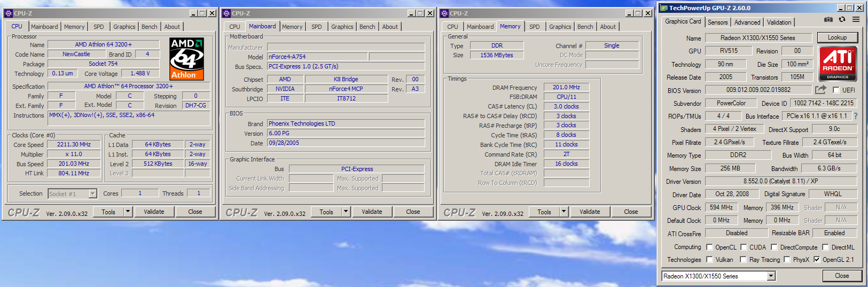Toggle the DirectCompute checkbox
868x287 pixels.
pos(774,247)
